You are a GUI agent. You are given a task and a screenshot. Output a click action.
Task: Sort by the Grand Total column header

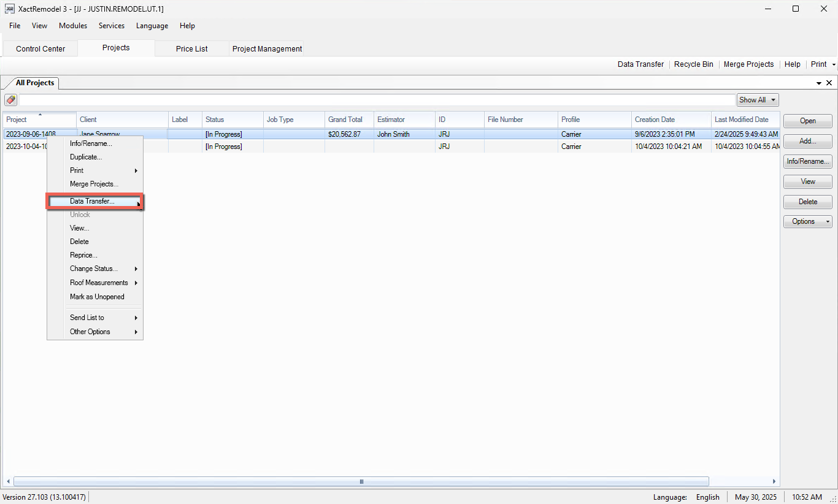[350, 120]
